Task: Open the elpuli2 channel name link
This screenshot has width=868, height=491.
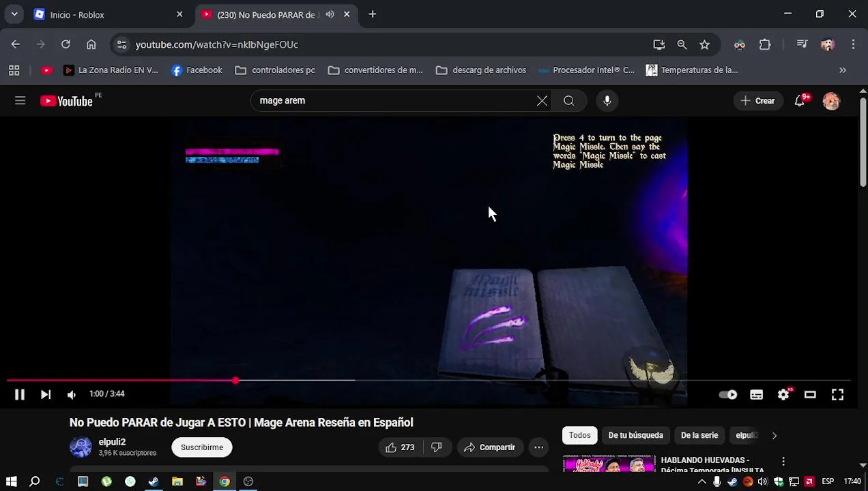Action: (x=112, y=442)
